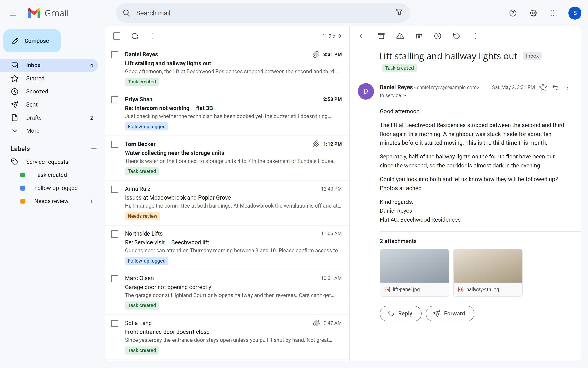This screenshot has width=588, height=368.
Task: Open the Google apps grid icon
Action: tap(553, 13)
